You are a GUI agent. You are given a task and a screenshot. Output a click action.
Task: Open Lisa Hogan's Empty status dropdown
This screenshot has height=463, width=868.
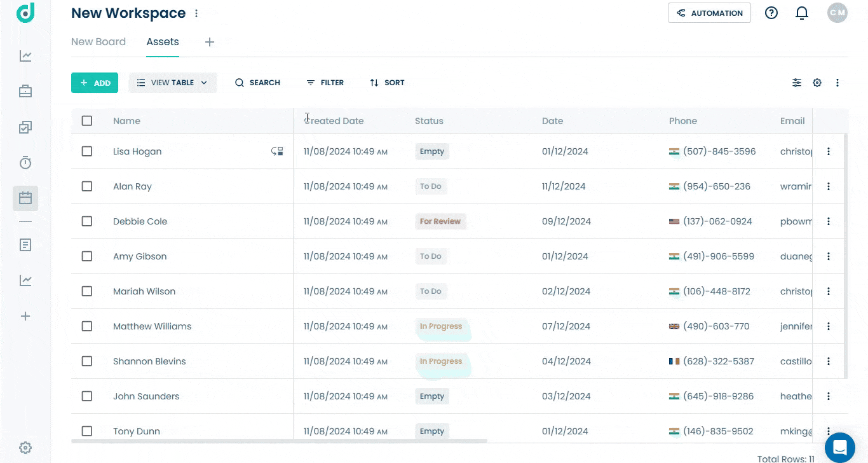(x=432, y=151)
